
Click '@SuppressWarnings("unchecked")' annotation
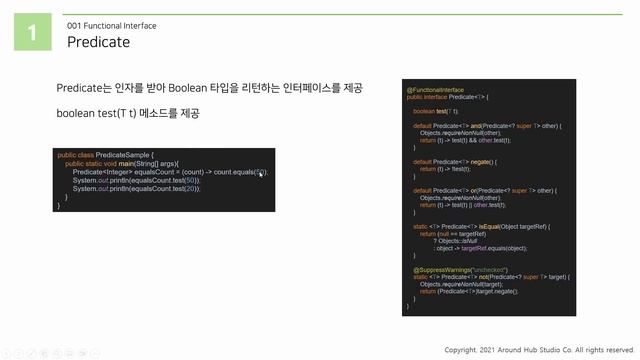[460, 270]
